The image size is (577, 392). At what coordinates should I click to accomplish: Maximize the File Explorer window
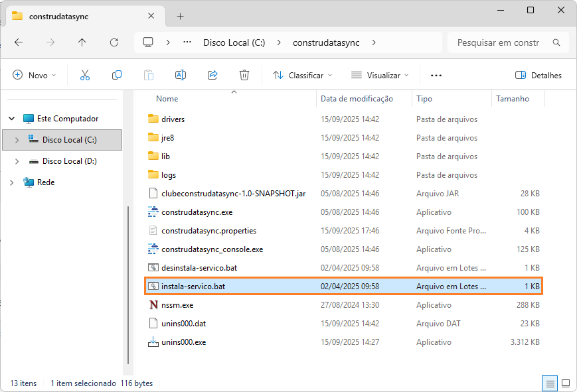(531, 10)
